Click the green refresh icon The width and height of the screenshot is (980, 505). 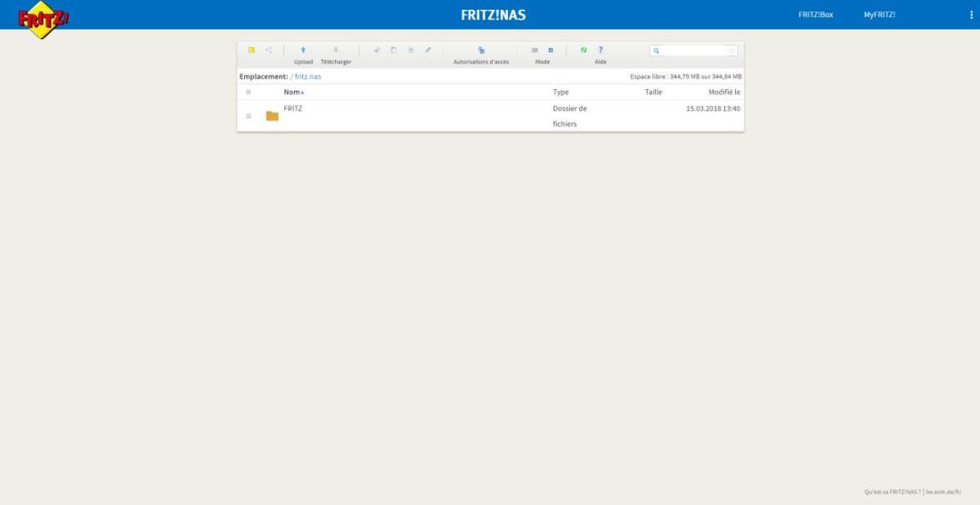(x=584, y=50)
